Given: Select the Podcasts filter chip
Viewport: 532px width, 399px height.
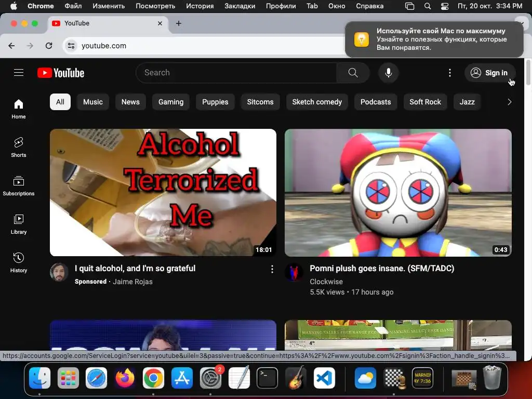Looking at the screenshot, I should pyautogui.click(x=376, y=102).
